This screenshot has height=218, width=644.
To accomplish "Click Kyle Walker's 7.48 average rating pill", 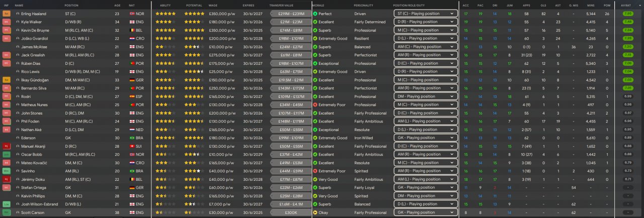I will coord(628,22).
